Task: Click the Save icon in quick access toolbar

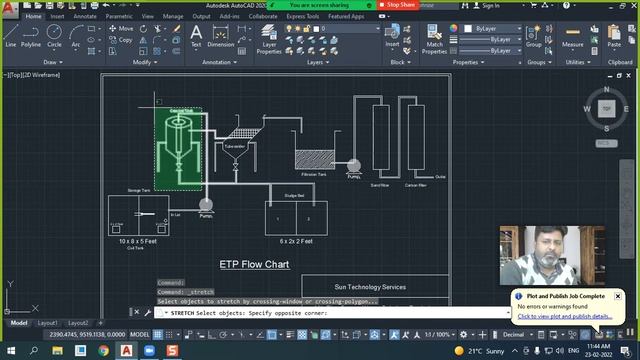Action: tap(49, 5)
